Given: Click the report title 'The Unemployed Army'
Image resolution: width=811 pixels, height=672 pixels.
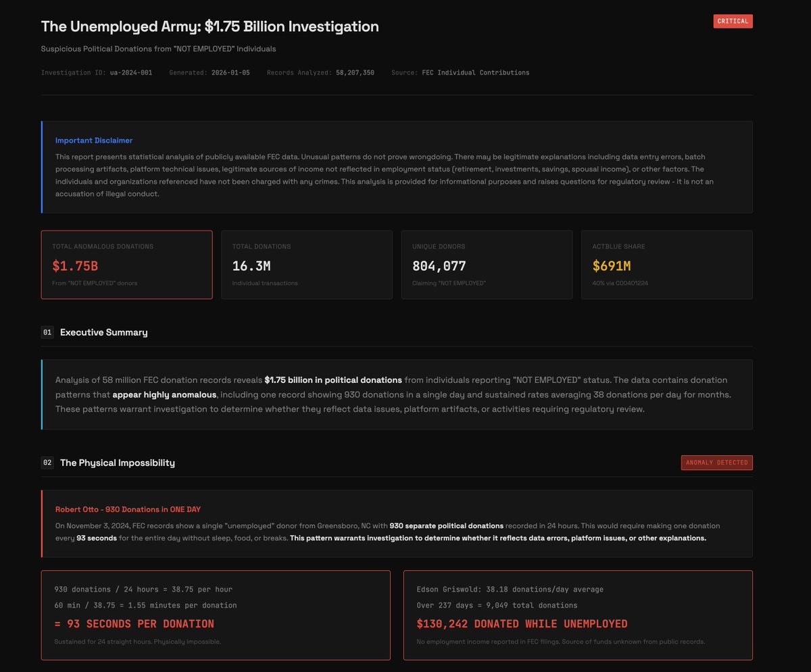Looking at the screenshot, I should point(210,26).
